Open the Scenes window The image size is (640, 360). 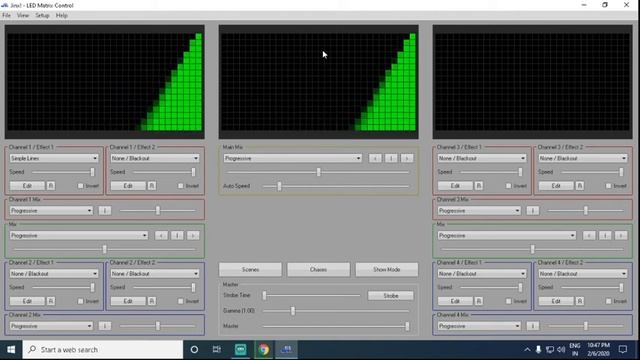tap(250, 269)
